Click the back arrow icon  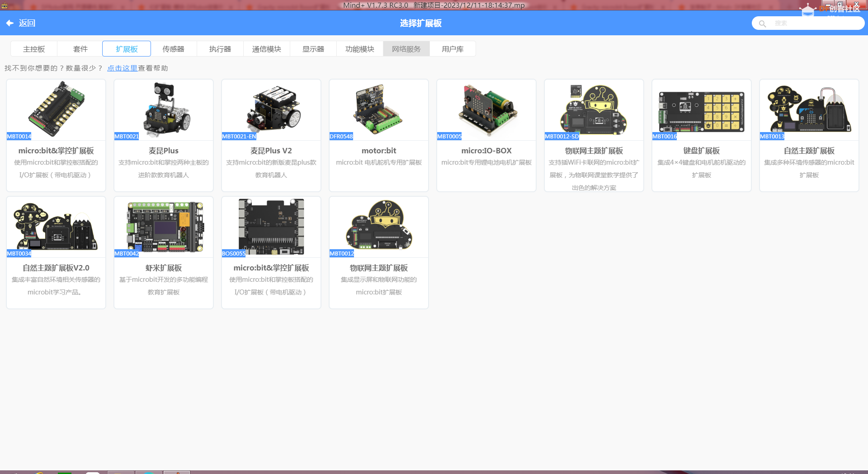[x=10, y=23]
